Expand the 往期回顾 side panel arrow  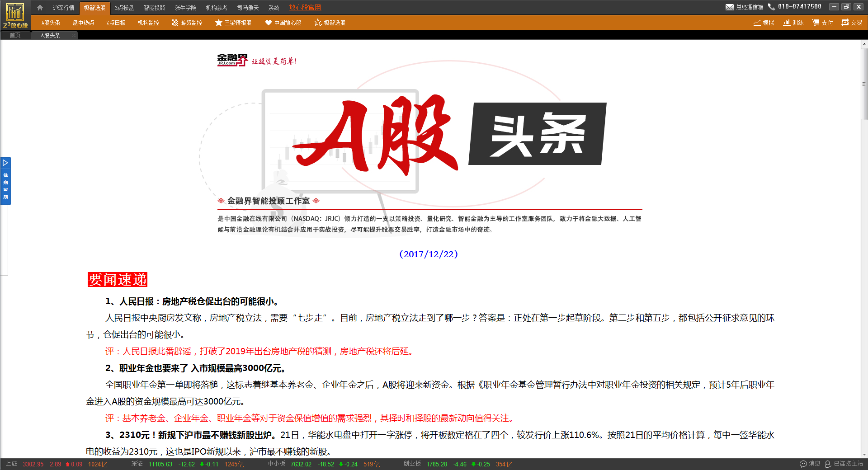pos(5,163)
